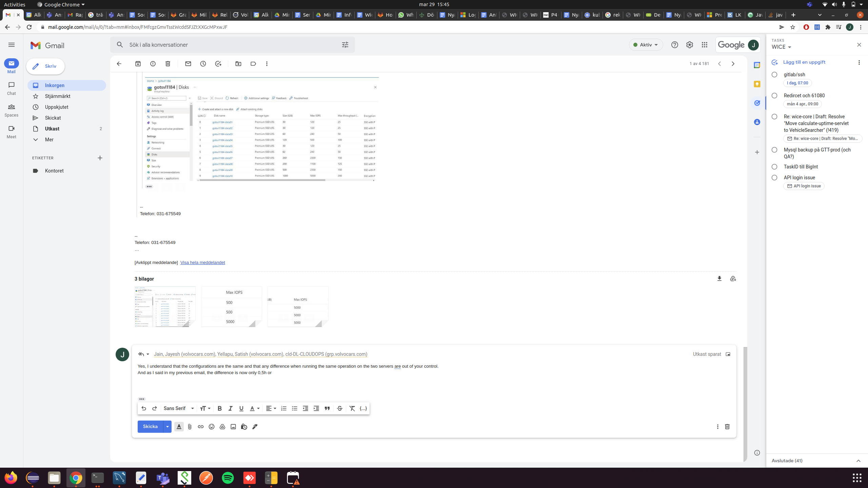Click Add to Tasks icon in toolbar
868x488 pixels.
point(218,64)
